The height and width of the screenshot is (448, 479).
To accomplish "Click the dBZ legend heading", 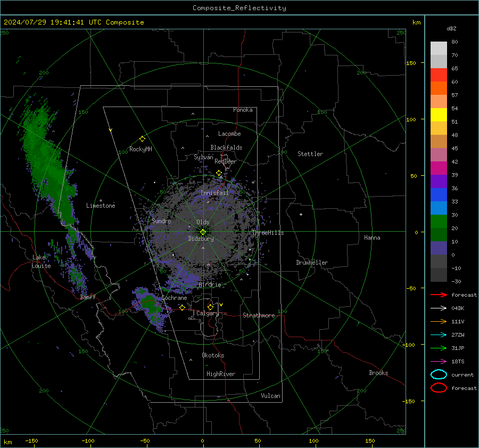I will [x=451, y=28].
